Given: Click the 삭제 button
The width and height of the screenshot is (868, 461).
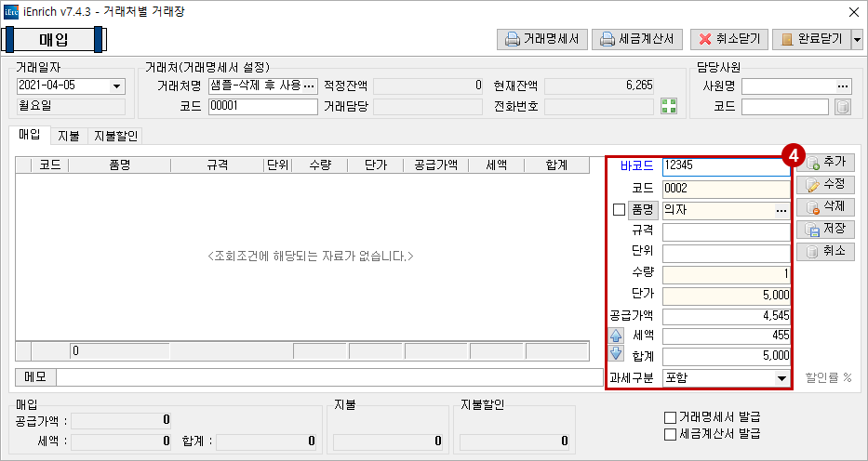Looking at the screenshot, I should click(825, 207).
